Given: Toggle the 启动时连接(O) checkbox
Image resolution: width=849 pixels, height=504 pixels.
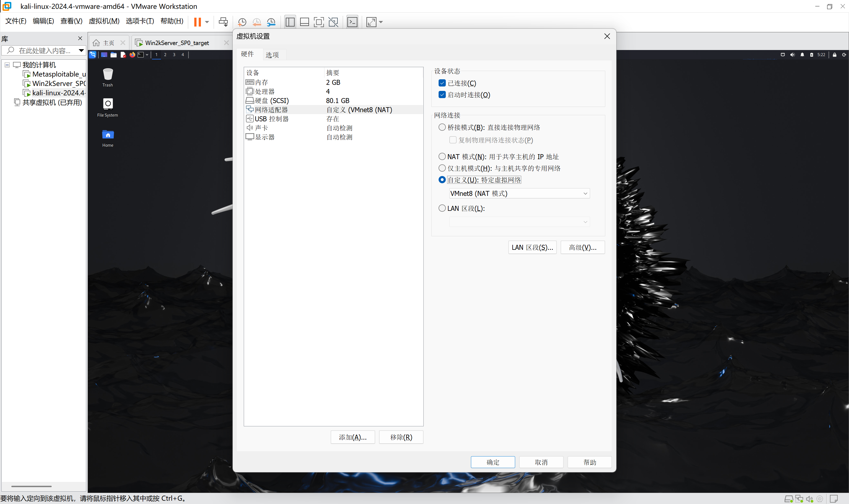Looking at the screenshot, I should click(442, 95).
